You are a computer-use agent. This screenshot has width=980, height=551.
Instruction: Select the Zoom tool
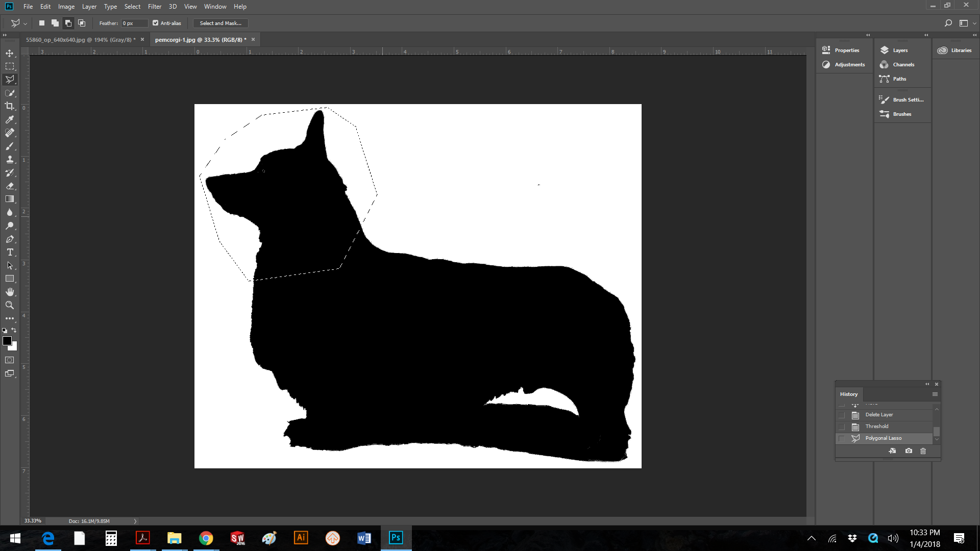click(10, 305)
